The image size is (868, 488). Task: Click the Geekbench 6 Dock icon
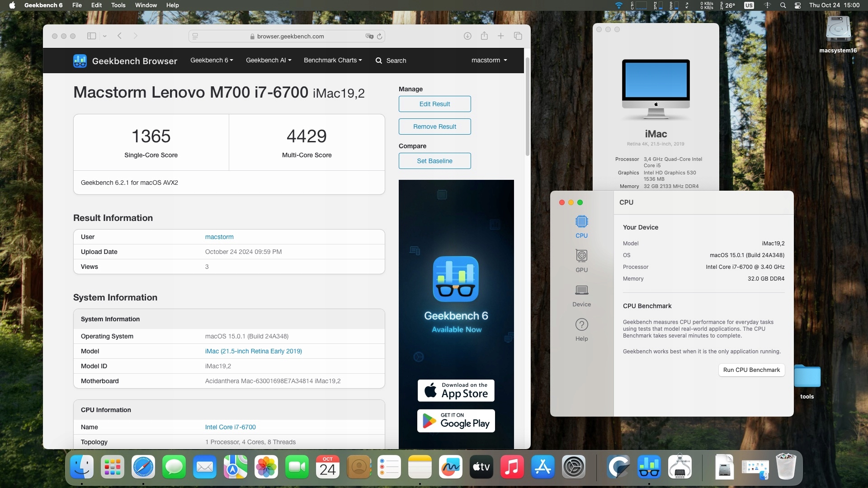point(649,467)
